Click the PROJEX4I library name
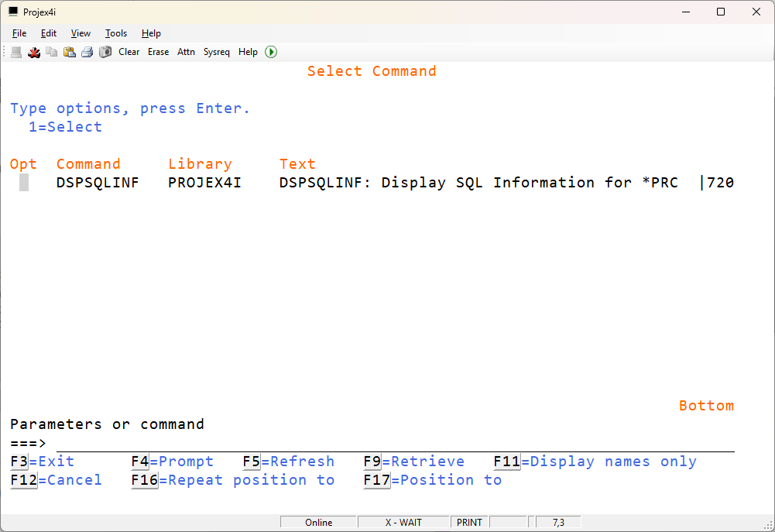 [204, 183]
